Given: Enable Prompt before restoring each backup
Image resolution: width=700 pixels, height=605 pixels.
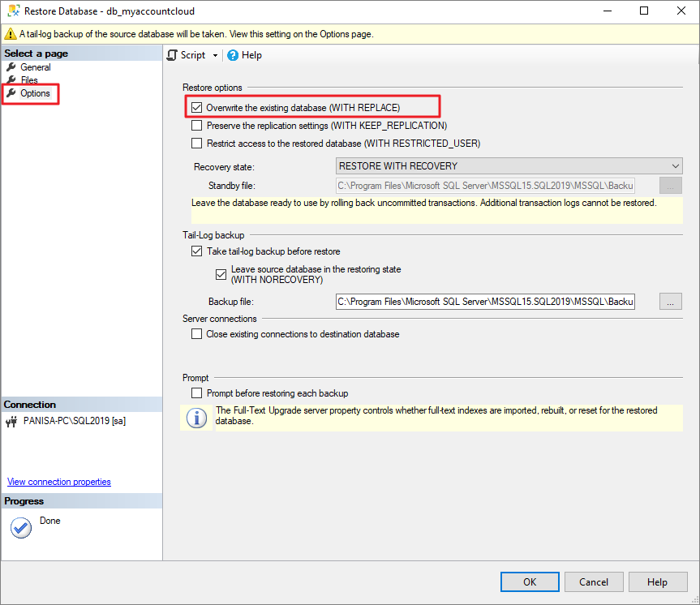Looking at the screenshot, I should (x=196, y=393).
